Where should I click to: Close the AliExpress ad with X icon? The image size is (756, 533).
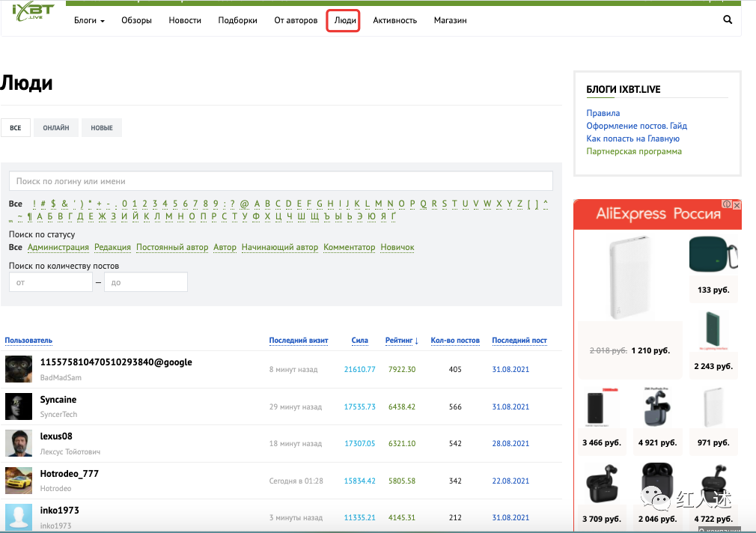click(x=737, y=204)
